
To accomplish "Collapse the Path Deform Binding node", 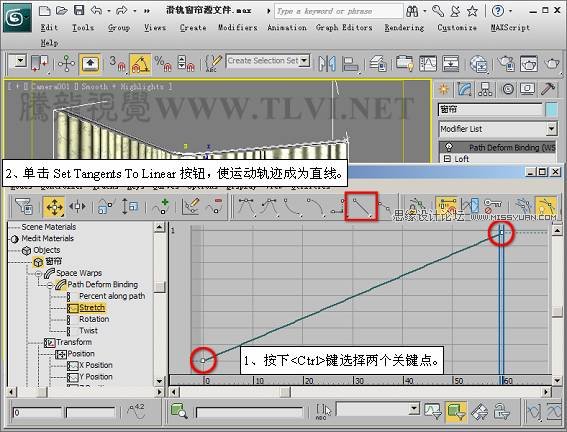I will pos(50,286).
